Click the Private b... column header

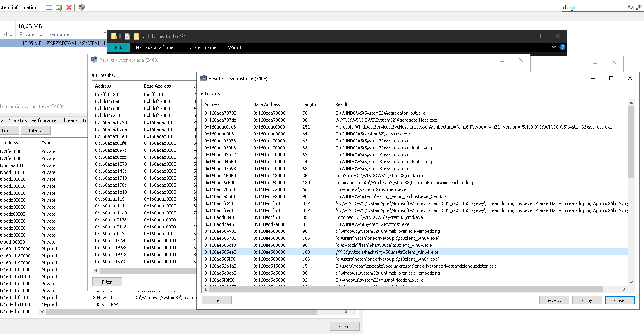coord(31,34)
